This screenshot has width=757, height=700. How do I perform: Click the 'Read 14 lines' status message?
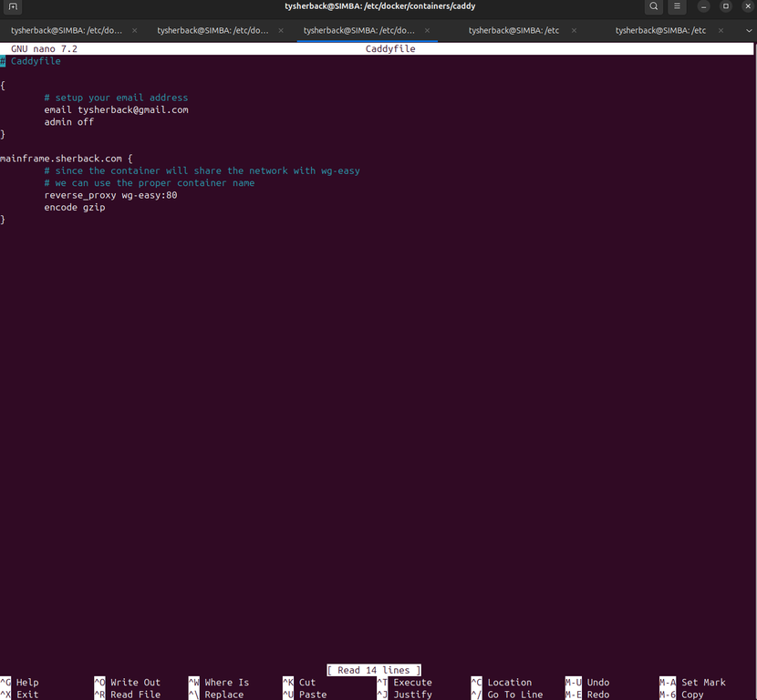tap(374, 670)
